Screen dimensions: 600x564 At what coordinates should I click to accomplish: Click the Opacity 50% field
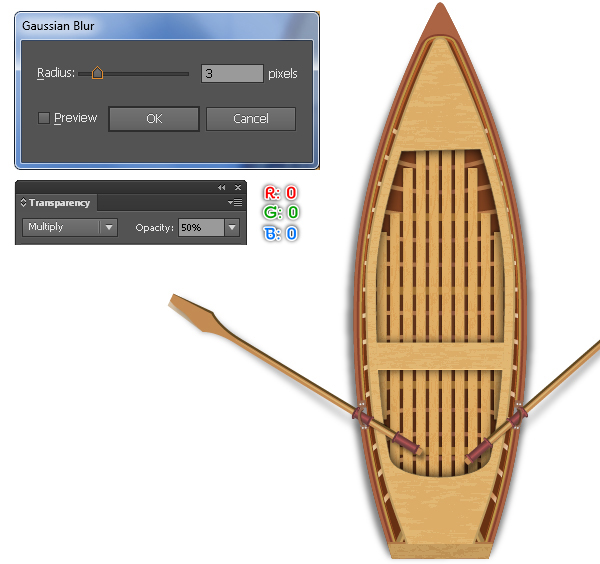[x=201, y=228]
